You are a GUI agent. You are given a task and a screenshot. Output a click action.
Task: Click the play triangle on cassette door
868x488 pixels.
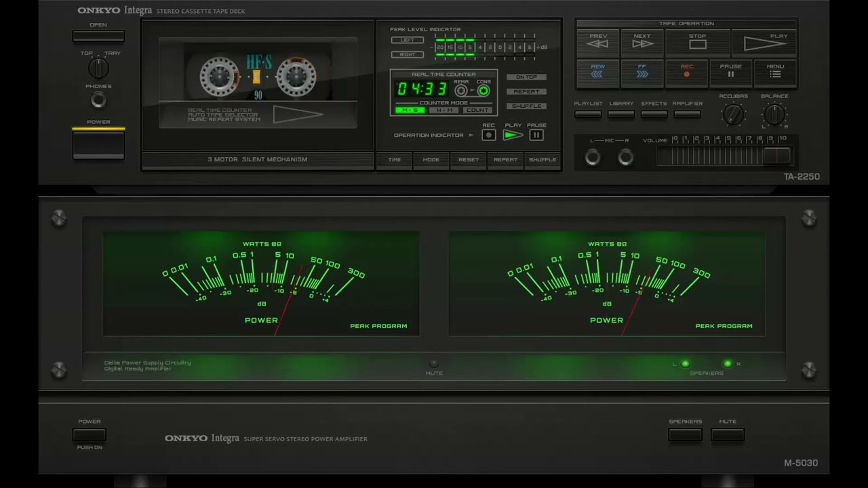[298, 115]
